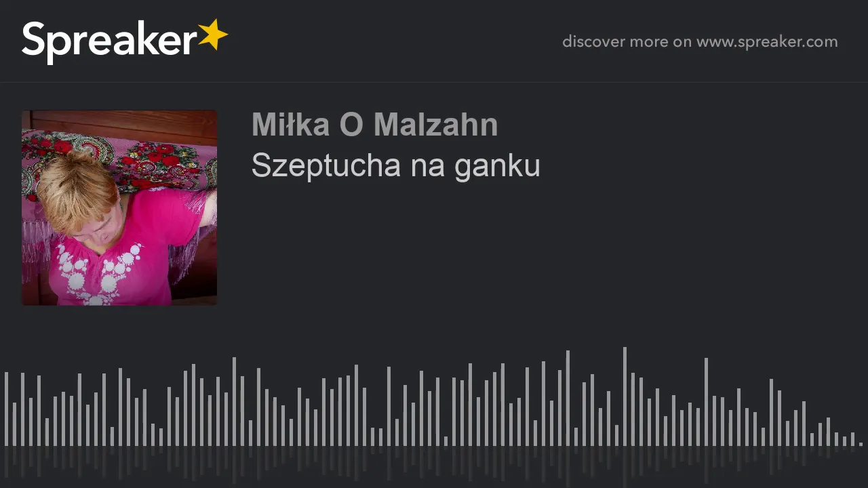Click the horizontal divider line under the header

point(434,83)
